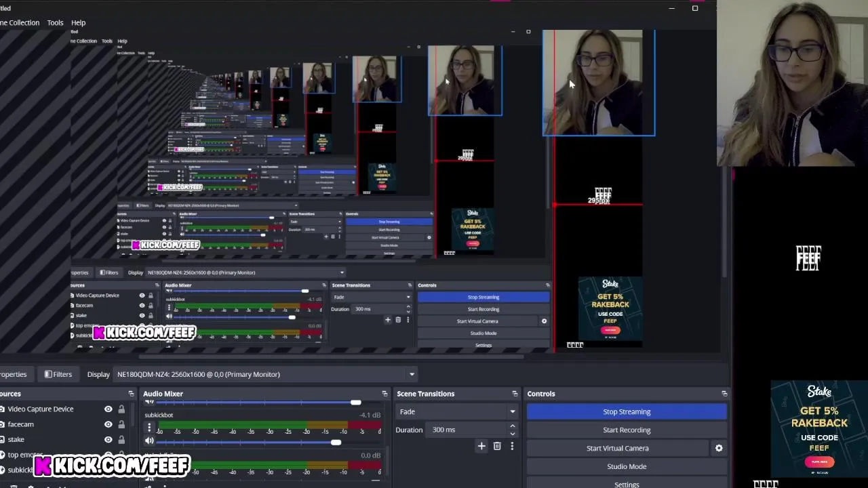This screenshot has width=868, height=488.
Task: Open the Tools menu
Action: pos(55,22)
